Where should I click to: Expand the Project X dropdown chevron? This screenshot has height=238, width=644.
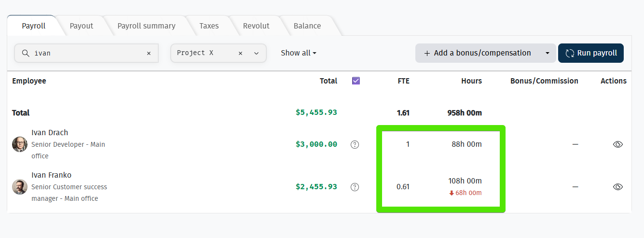coord(256,53)
